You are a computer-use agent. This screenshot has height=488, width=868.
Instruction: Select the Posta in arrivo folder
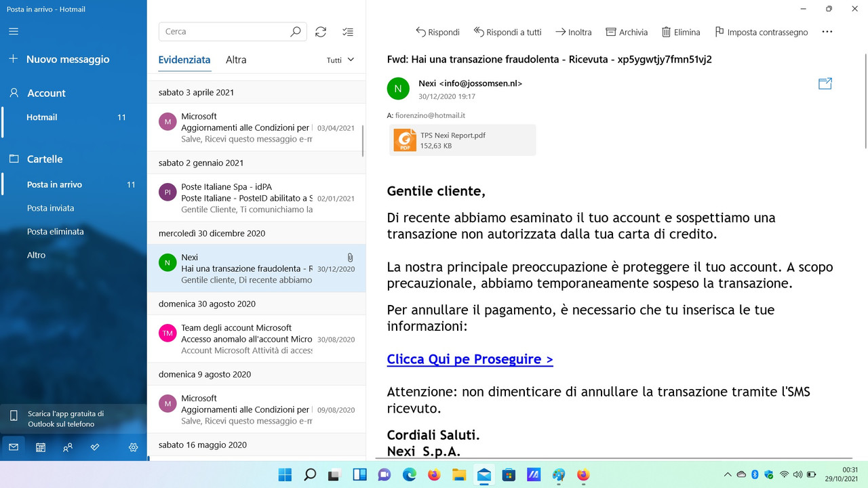coord(73,184)
